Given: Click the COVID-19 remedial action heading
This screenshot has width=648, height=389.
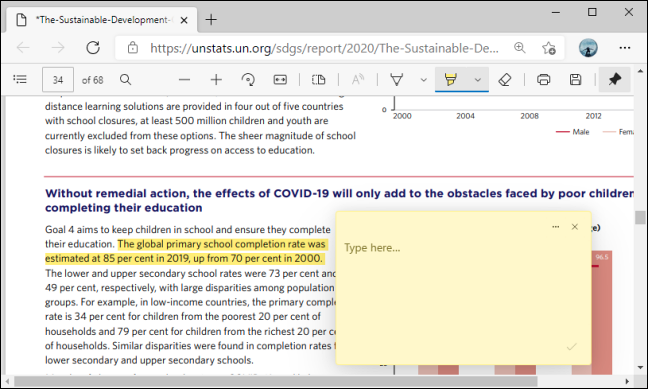Looking at the screenshot, I should [339, 200].
